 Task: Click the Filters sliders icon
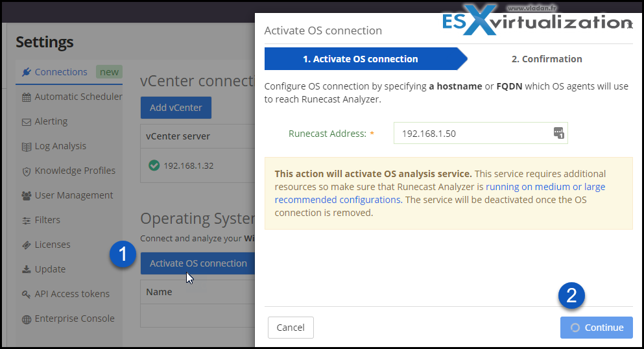pyautogui.click(x=27, y=221)
